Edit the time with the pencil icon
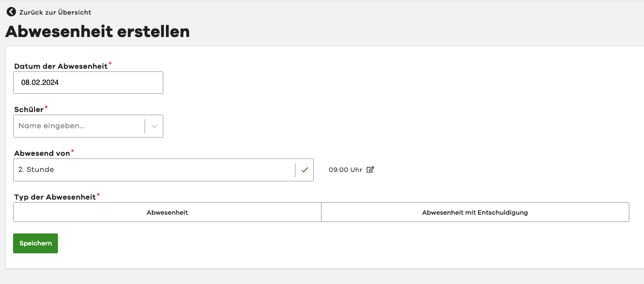644x284 pixels. 371,169
